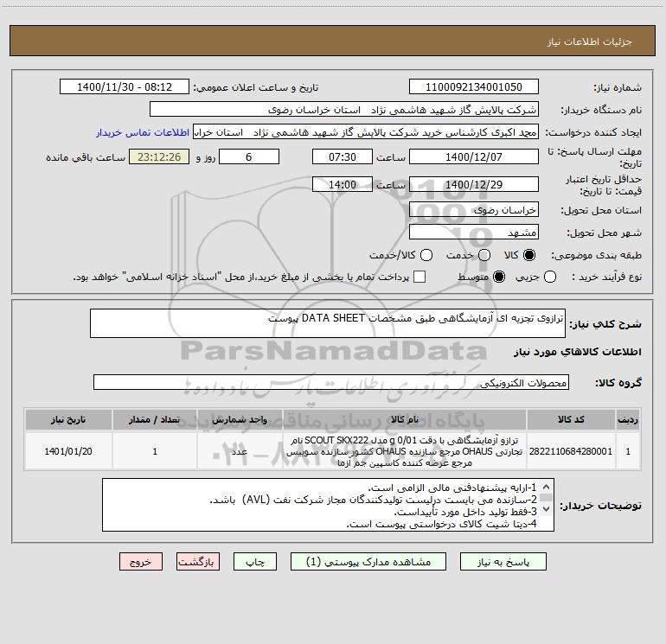The image size is (666, 644).
Task: Click the ردیف column header
Action: pos(628,419)
